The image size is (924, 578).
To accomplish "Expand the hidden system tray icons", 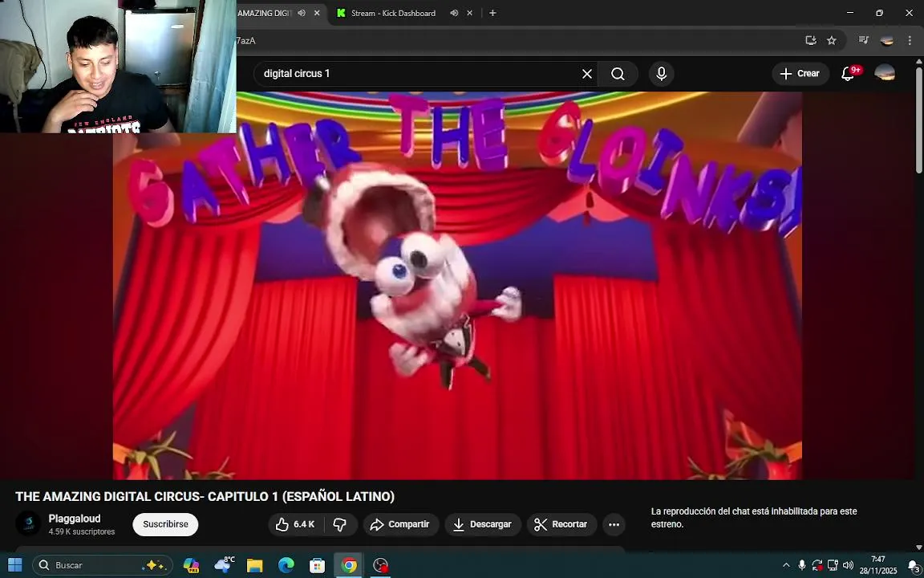I will (786, 565).
